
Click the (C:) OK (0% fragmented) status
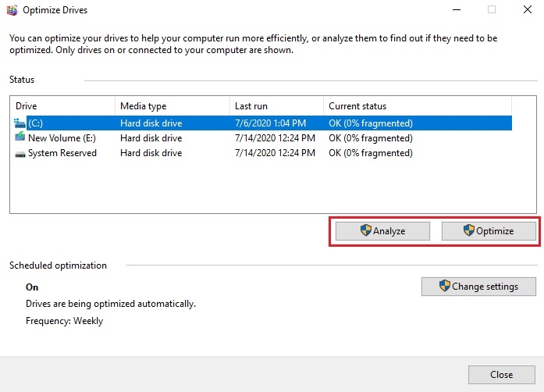pos(371,123)
